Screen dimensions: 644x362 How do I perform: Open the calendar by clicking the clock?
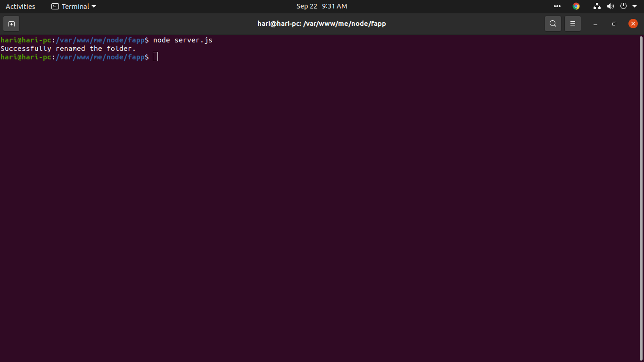coord(322,6)
